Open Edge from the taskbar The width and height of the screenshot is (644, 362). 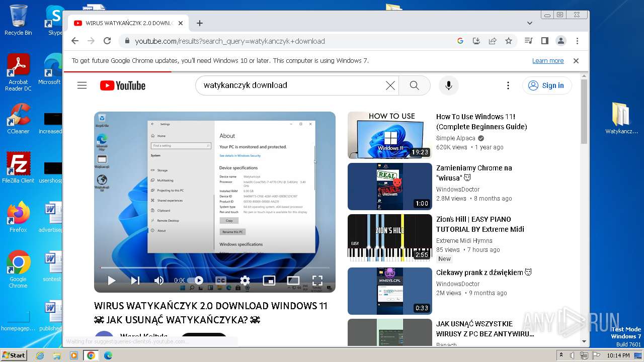tap(108, 355)
